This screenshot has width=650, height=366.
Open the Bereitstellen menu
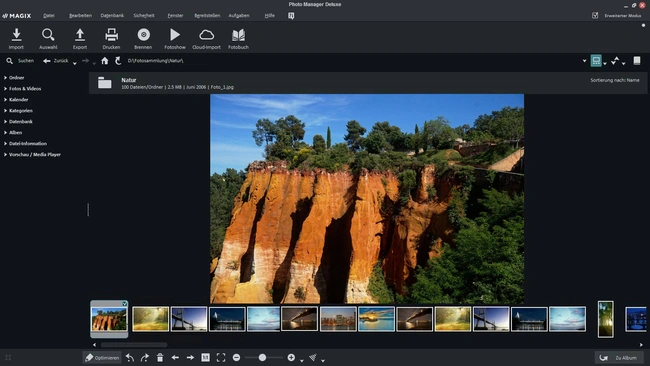pos(207,16)
